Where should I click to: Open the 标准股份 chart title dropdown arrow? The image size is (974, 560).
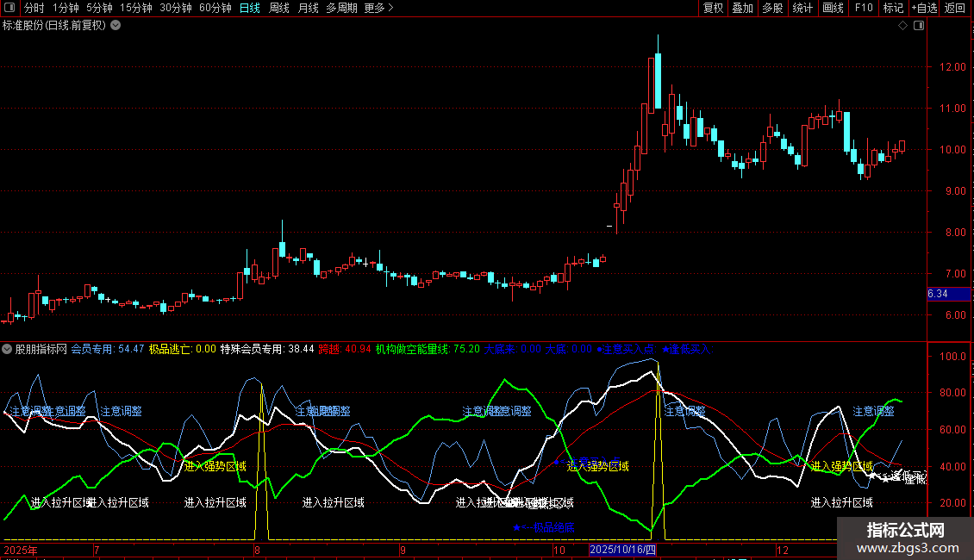(116, 26)
